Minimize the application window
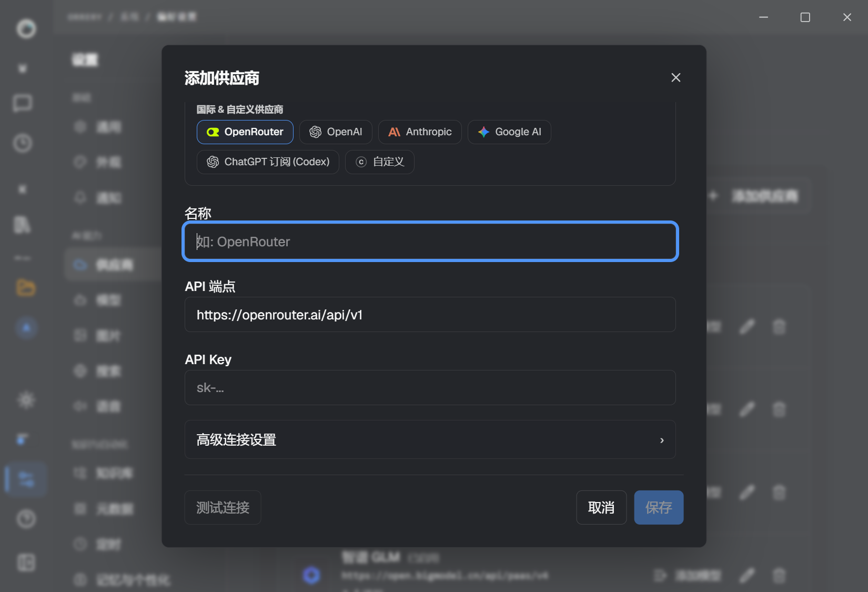 (x=764, y=17)
